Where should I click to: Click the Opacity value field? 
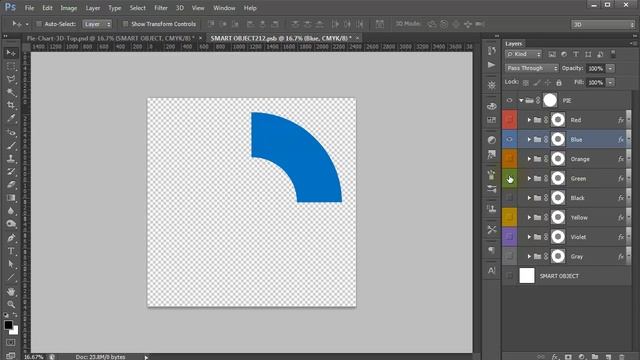pyautogui.click(x=596, y=69)
